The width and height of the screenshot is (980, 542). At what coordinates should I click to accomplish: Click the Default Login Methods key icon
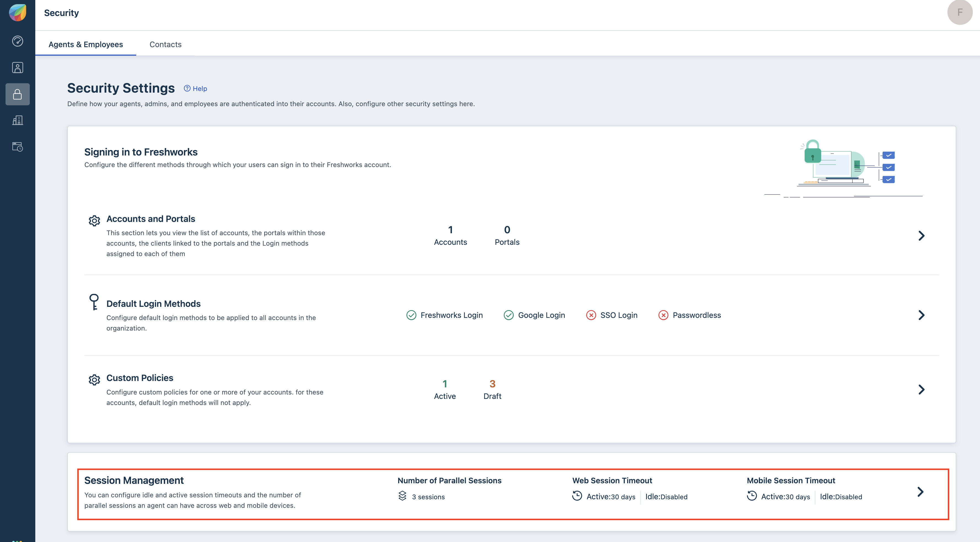click(x=93, y=302)
